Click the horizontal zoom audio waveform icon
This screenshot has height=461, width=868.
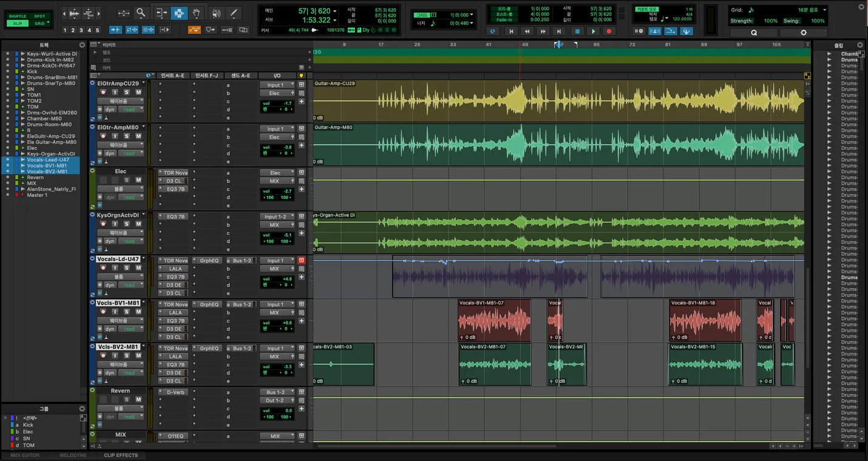74,13
